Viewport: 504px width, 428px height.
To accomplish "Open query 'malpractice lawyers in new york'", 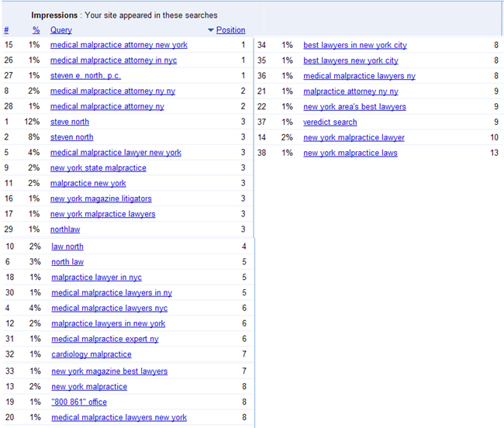I will [109, 323].
